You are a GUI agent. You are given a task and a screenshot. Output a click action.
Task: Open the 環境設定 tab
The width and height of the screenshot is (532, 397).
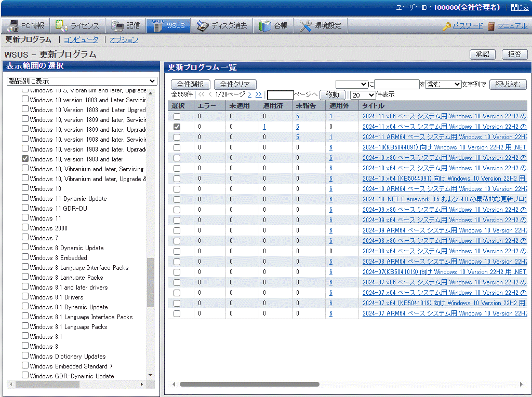pyautogui.click(x=321, y=26)
